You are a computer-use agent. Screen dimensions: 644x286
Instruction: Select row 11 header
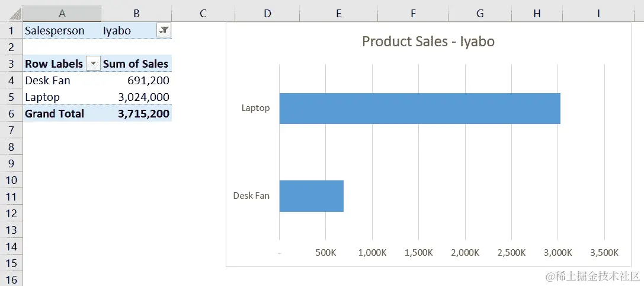pyautogui.click(x=11, y=197)
